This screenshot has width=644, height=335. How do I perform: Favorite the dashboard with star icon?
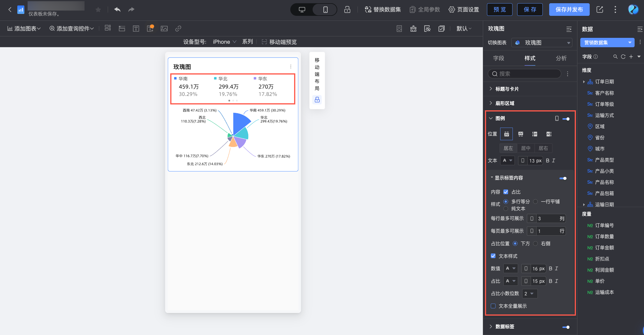98,10
